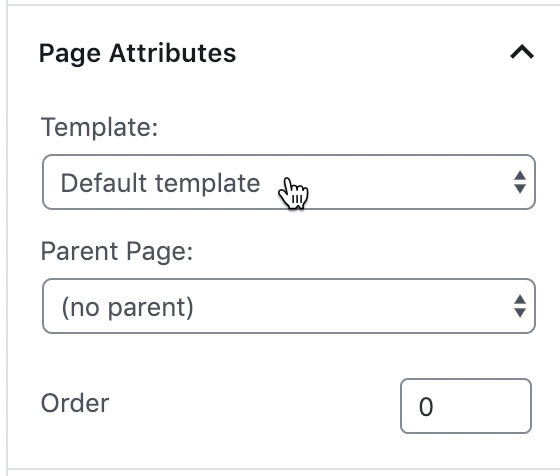
Task: Click the "Parent Page:" label
Action: point(117,251)
